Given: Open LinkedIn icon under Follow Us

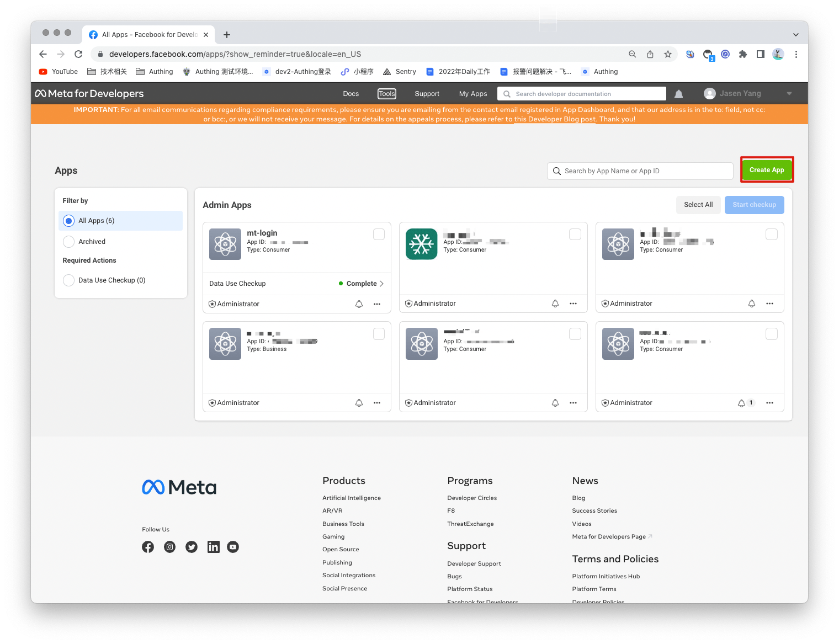Looking at the screenshot, I should pyautogui.click(x=213, y=547).
